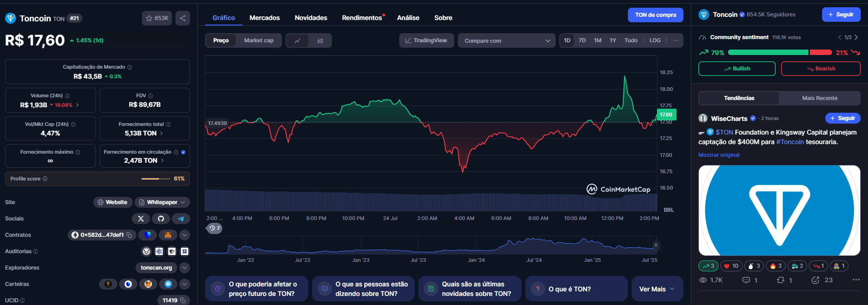The width and height of the screenshot is (868, 305).
Task: Click the heart reaction with 10
Action: 731,266
